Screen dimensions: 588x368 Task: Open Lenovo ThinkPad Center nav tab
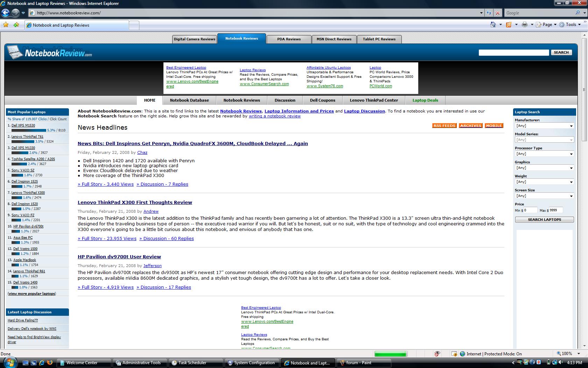(x=374, y=100)
